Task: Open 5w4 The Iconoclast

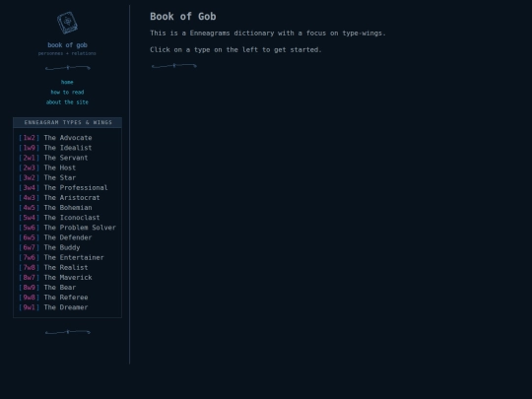Action: tap(59, 218)
